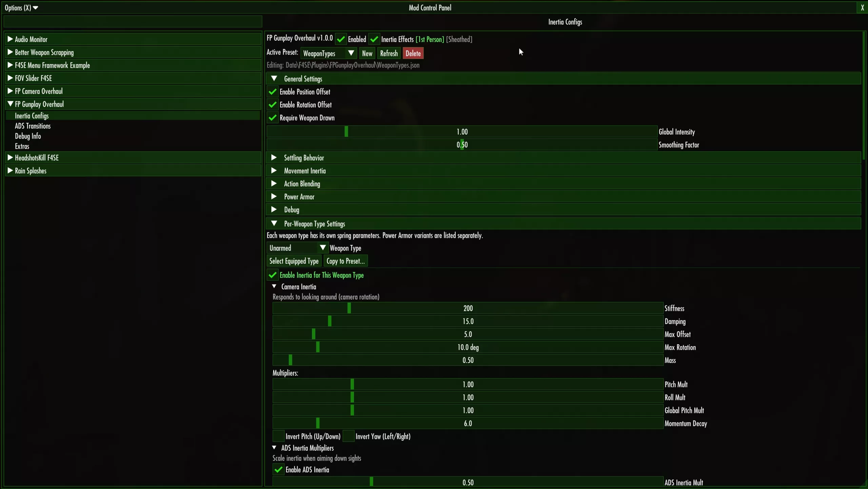Toggle the Enabled checkbox
This screenshot has width=868, height=489.
341,39
